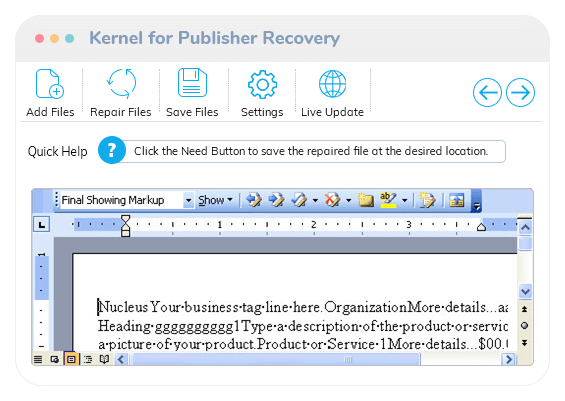Toggle Track Changes icon

point(427,200)
